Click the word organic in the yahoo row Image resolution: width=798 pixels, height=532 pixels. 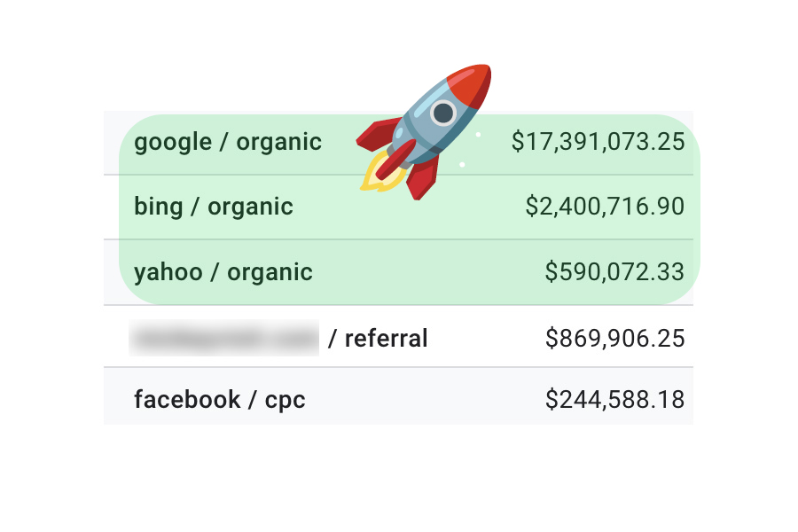[270, 272]
